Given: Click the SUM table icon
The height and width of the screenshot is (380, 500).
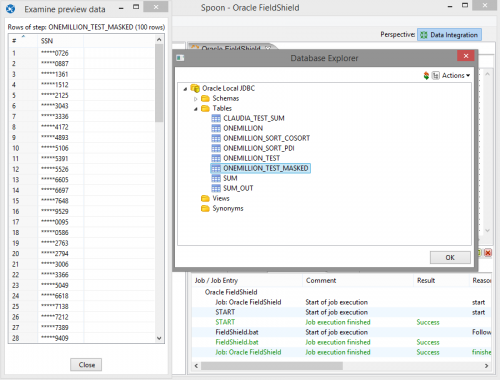Looking at the screenshot, I should tap(216, 178).
